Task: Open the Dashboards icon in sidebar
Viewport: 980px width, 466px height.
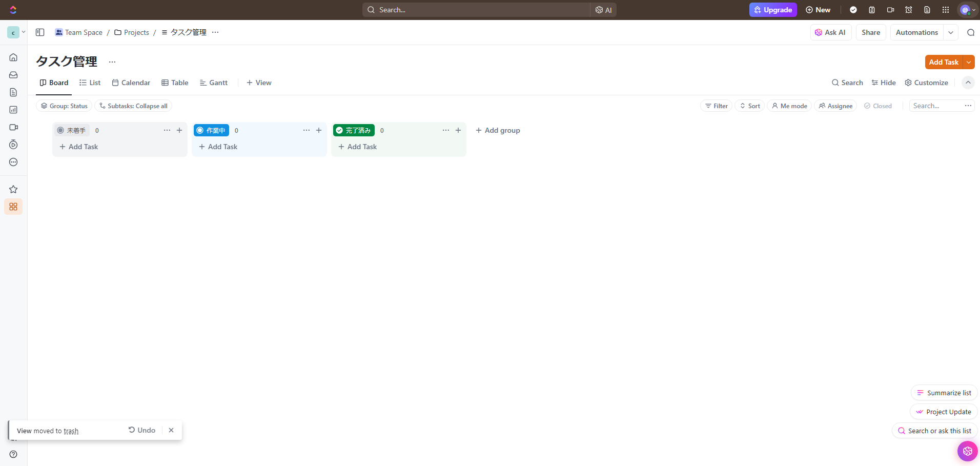Action: [13, 110]
